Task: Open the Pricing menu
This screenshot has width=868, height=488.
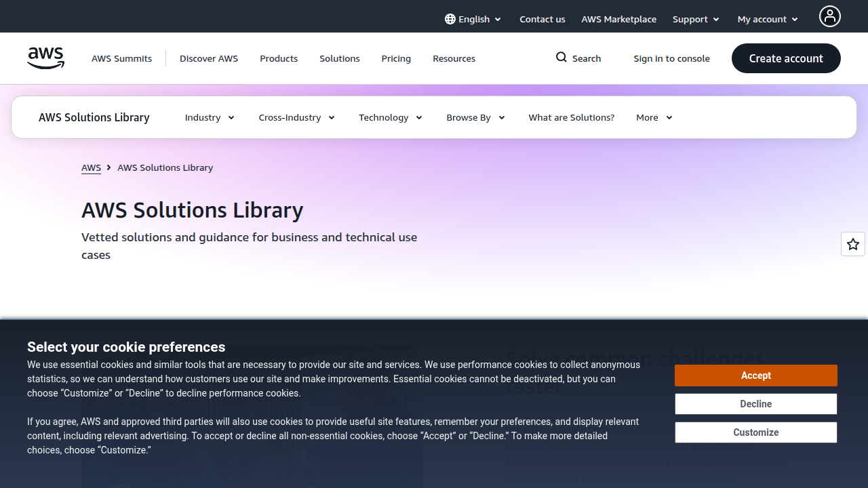Action: tap(396, 58)
